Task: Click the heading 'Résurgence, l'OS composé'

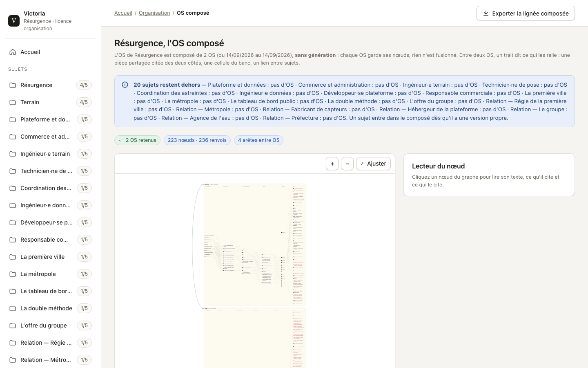Action: click(169, 43)
